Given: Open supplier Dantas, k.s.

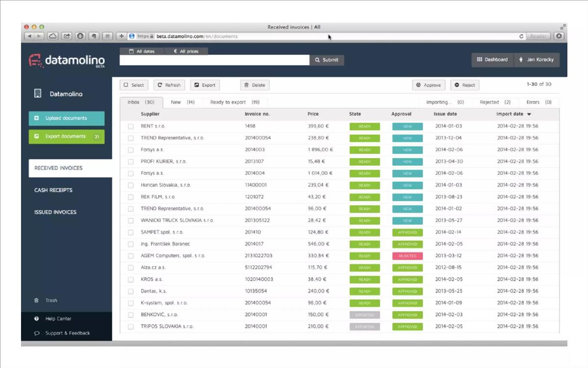Looking at the screenshot, I should (154, 291).
